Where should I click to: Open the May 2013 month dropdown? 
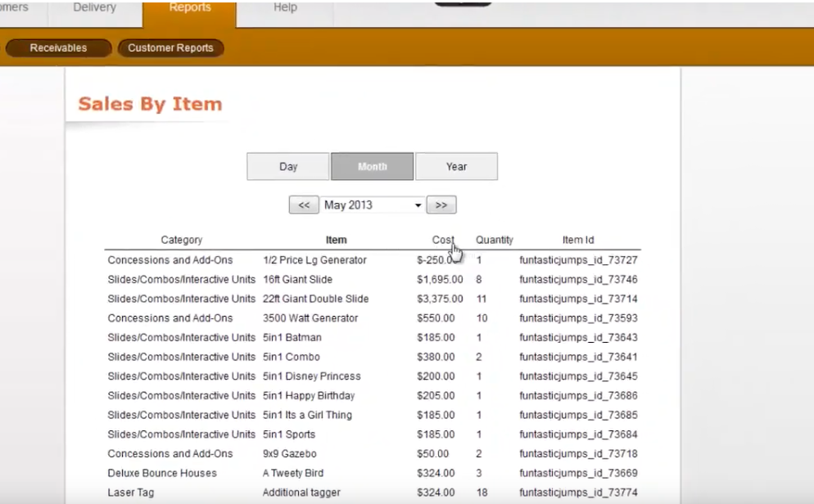(373, 205)
